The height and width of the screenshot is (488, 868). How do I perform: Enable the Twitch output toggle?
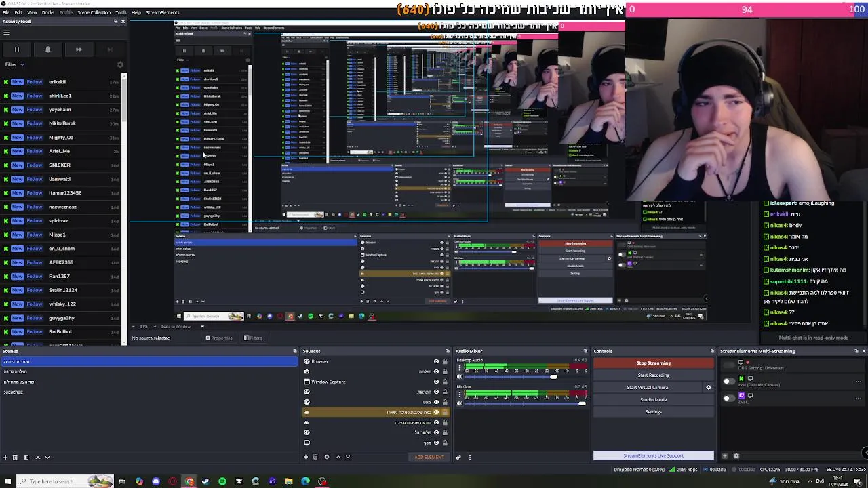click(728, 398)
